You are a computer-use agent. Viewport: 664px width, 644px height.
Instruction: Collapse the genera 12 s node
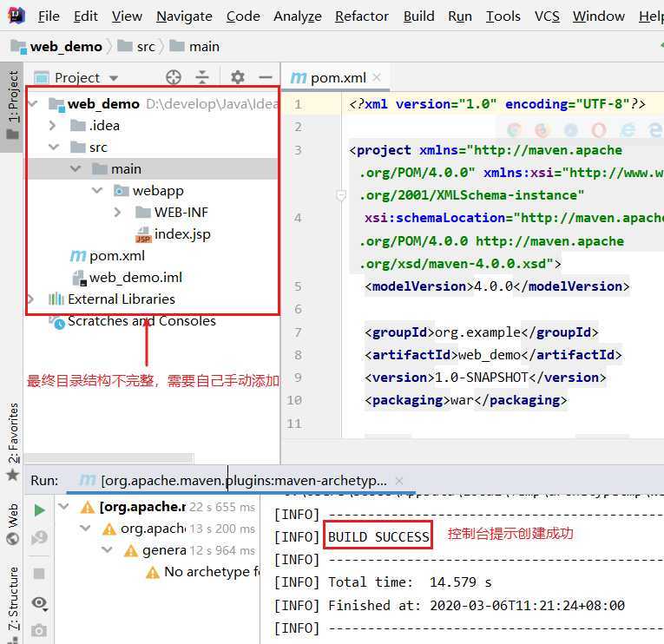point(107,549)
